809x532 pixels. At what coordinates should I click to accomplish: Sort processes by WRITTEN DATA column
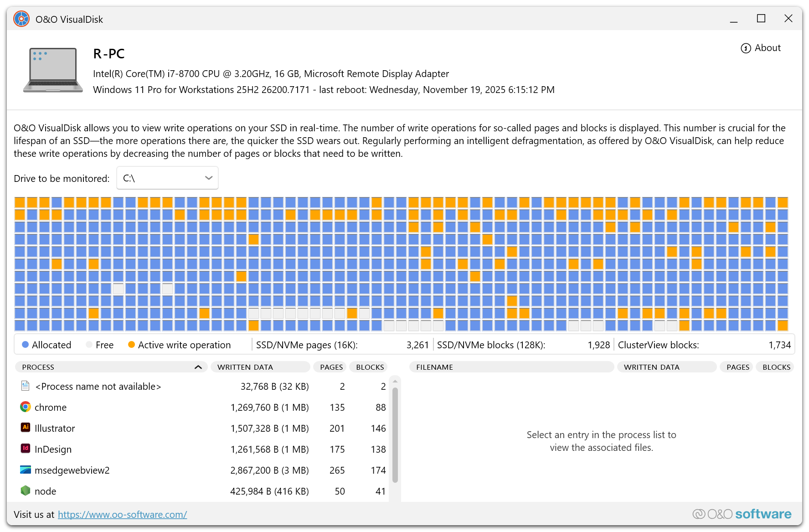click(260, 367)
